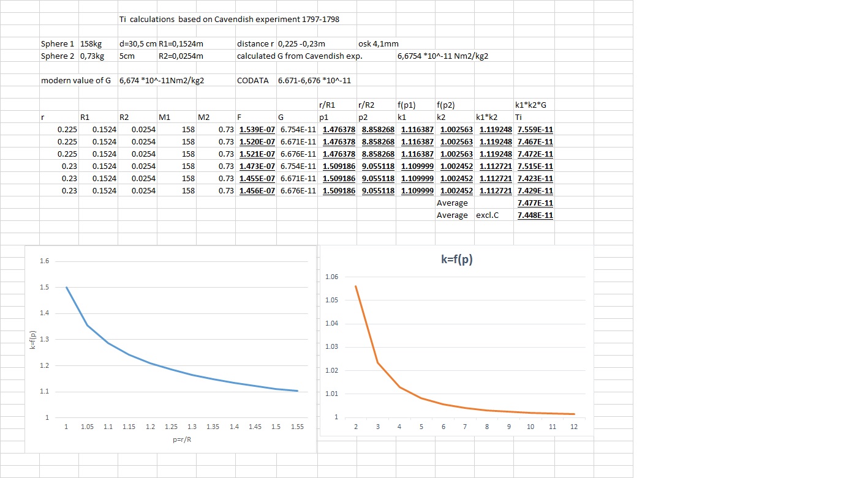Screen dimensions: 868x478
Task: Click the 'modern value of G' cell
Action: [x=78, y=81]
